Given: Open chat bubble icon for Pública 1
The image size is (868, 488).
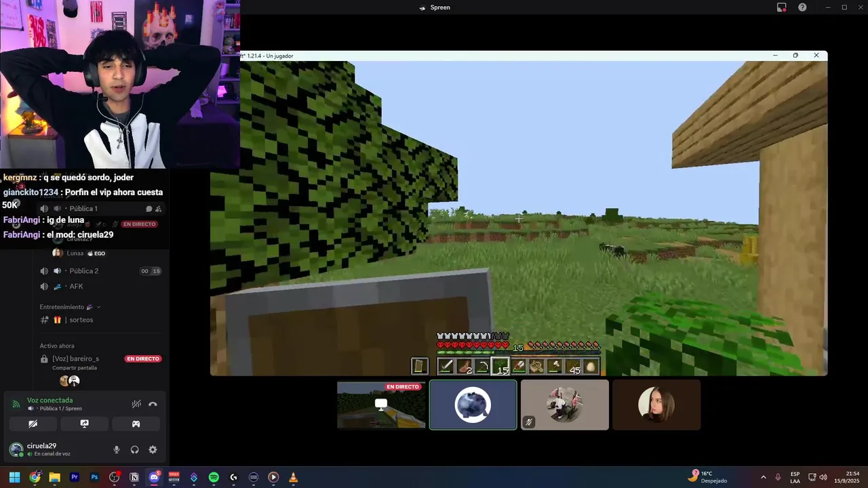Looking at the screenshot, I should tap(149, 209).
